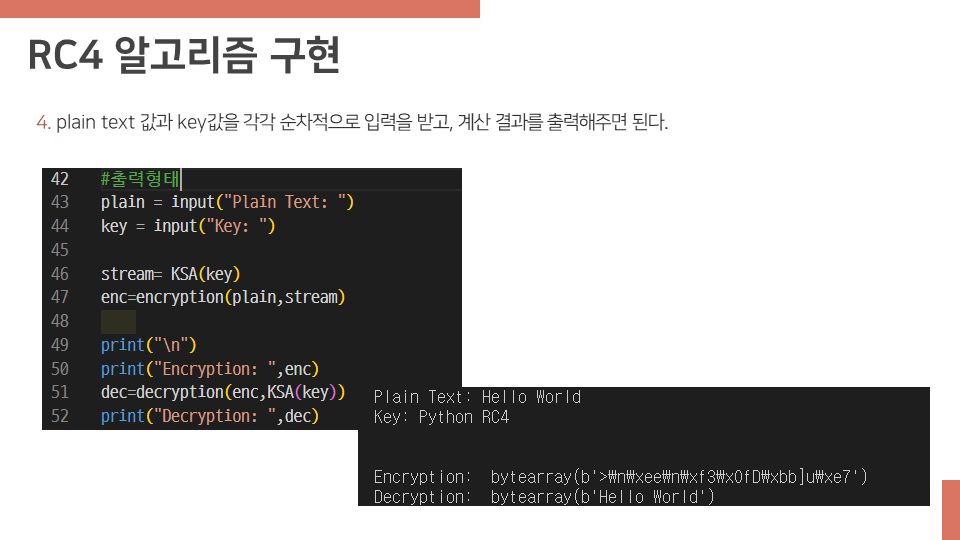
Task: Click code line number 45
Action: click(59, 250)
